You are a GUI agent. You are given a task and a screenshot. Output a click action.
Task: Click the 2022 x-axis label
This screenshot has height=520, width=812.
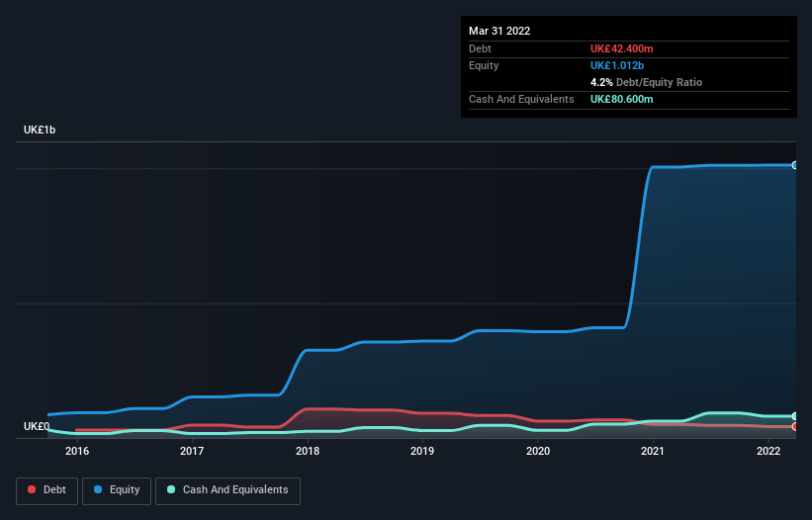(768, 451)
